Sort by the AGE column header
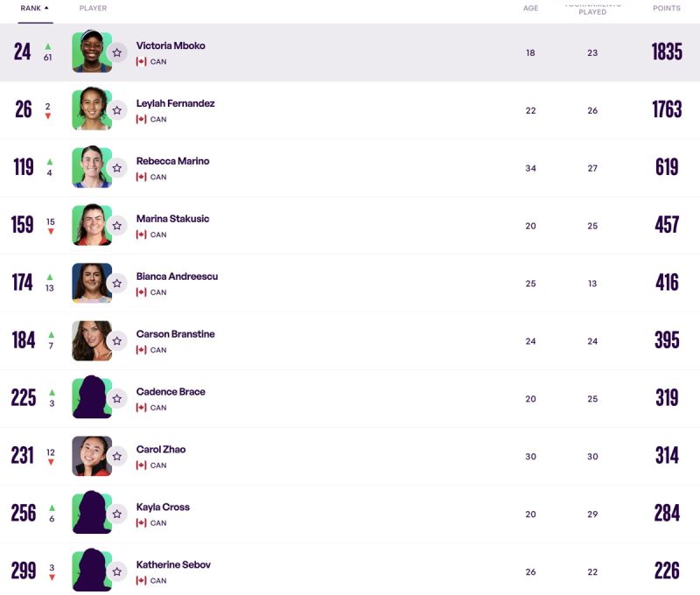 click(530, 8)
